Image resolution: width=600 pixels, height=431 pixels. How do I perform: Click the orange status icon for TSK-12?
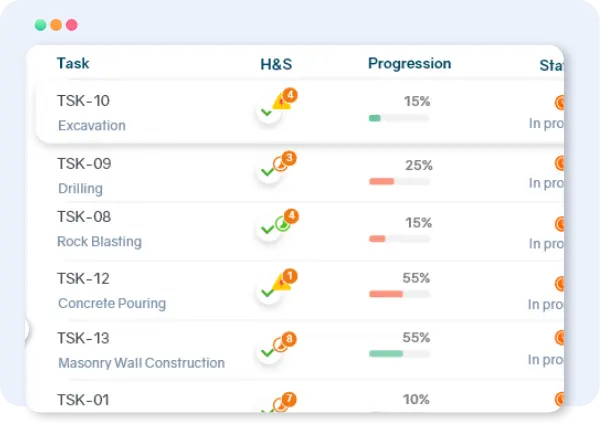[x=559, y=284]
